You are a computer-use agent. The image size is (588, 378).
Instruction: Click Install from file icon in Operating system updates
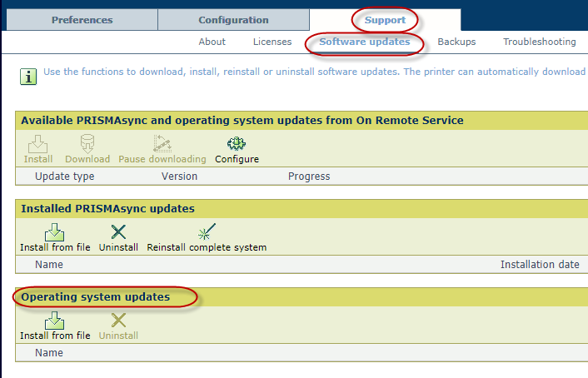click(55, 321)
